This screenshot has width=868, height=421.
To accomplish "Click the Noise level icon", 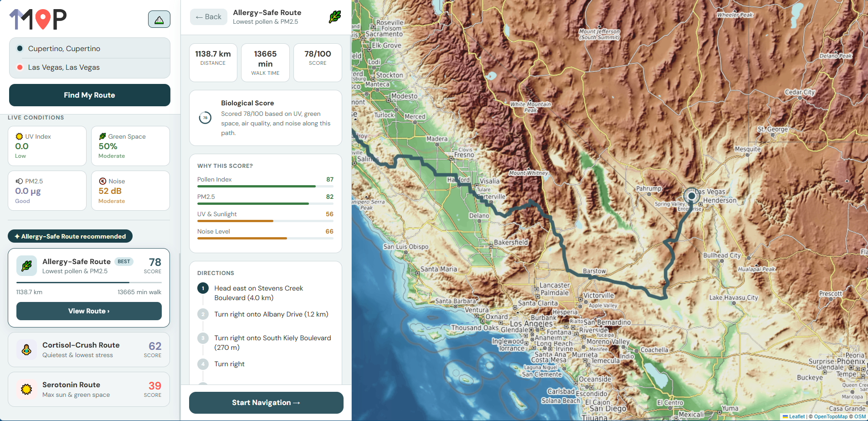I will (103, 181).
